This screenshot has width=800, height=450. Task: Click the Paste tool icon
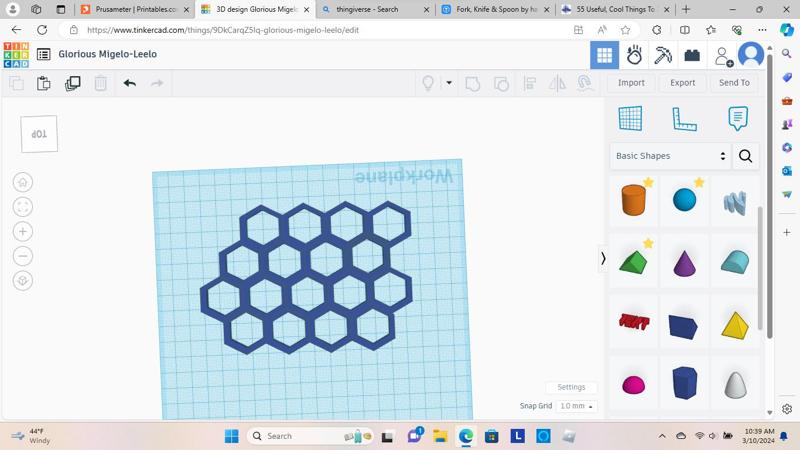pyautogui.click(x=43, y=83)
